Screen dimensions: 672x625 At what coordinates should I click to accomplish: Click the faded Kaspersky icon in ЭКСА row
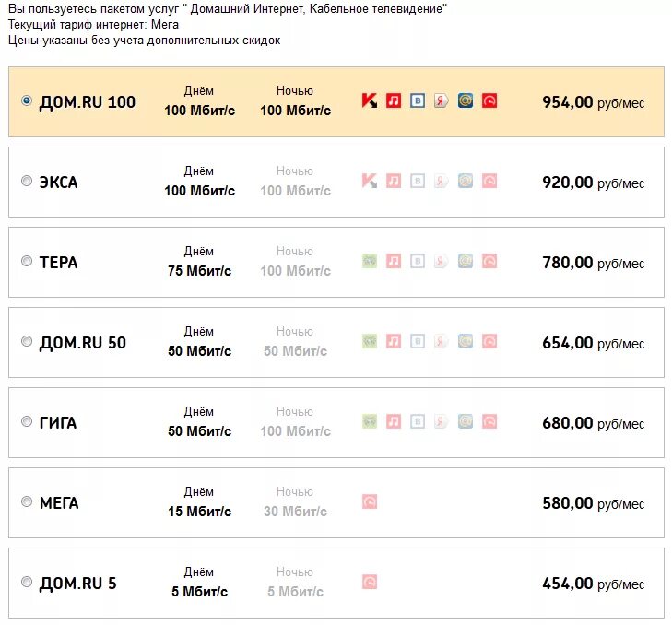pyautogui.click(x=370, y=182)
